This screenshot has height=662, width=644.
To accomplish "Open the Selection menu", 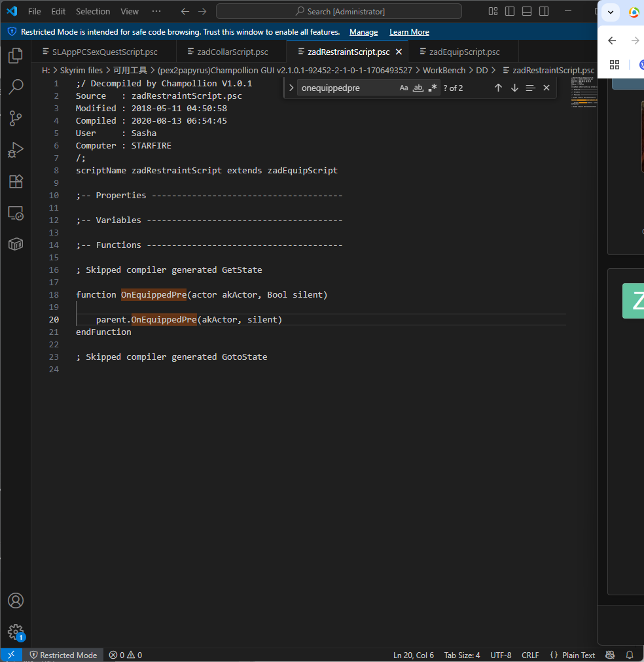I will [93, 11].
